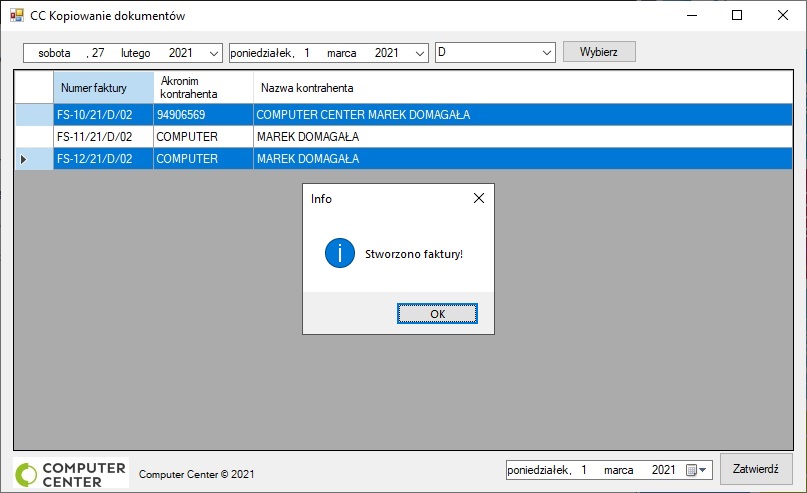This screenshot has height=493, width=807.
Task: Click the application icon in title bar
Action: tap(16, 15)
